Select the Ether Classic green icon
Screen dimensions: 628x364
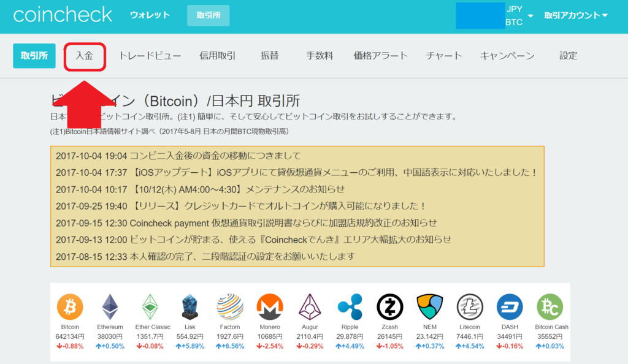coord(150,307)
